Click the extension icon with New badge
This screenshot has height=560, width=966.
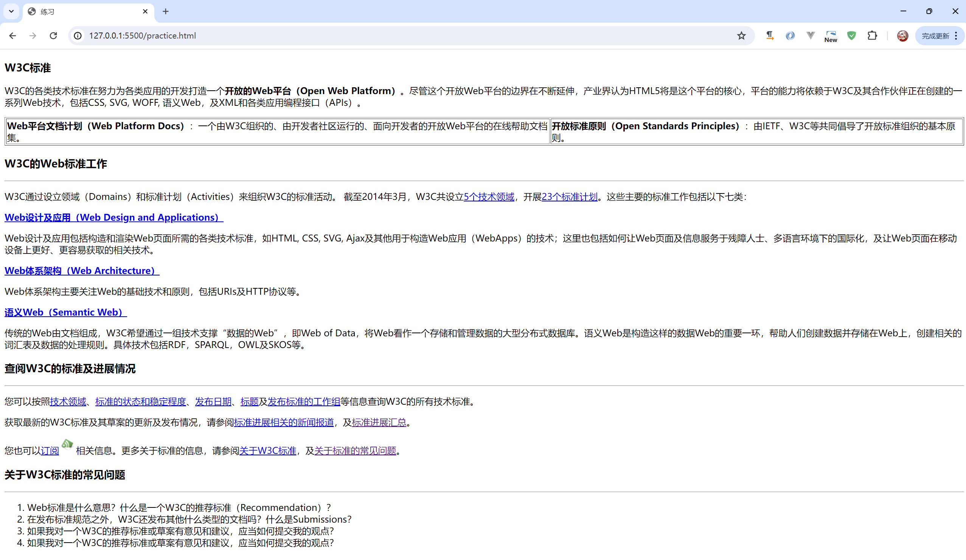coord(830,36)
